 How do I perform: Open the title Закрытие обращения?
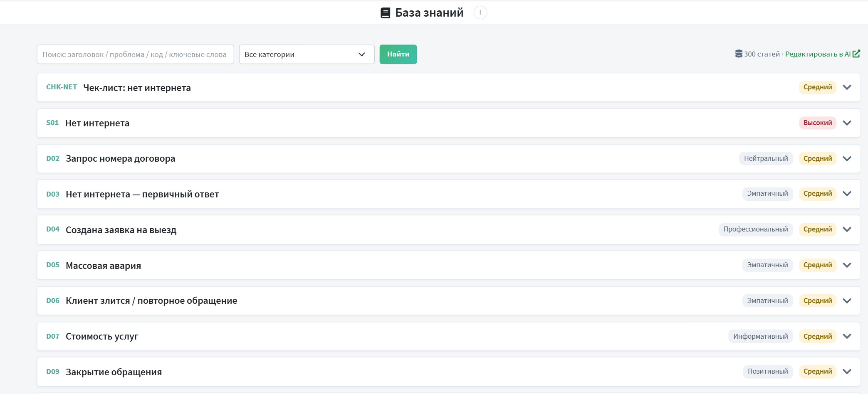click(x=114, y=372)
